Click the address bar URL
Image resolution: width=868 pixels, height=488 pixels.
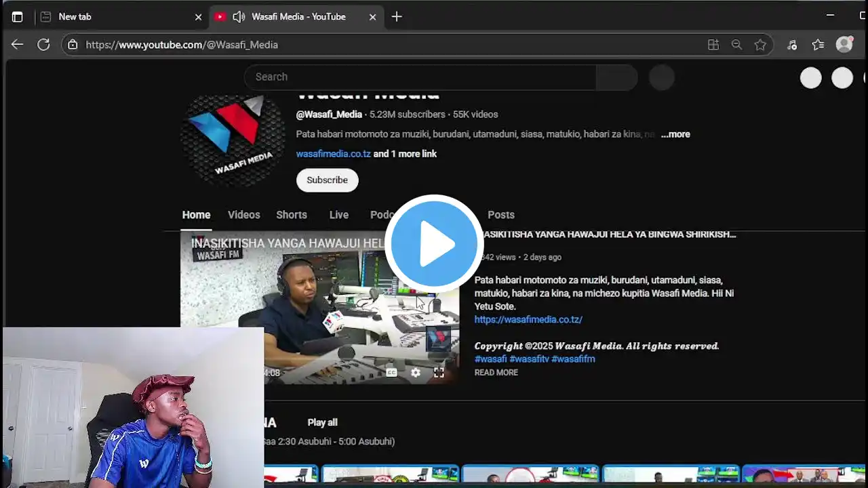(182, 45)
